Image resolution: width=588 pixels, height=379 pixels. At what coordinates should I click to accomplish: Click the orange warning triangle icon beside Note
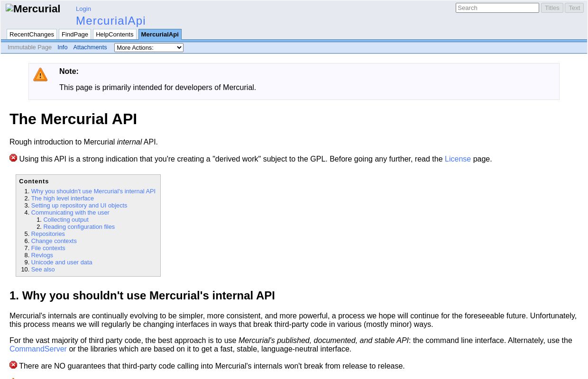tap(40, 74)
